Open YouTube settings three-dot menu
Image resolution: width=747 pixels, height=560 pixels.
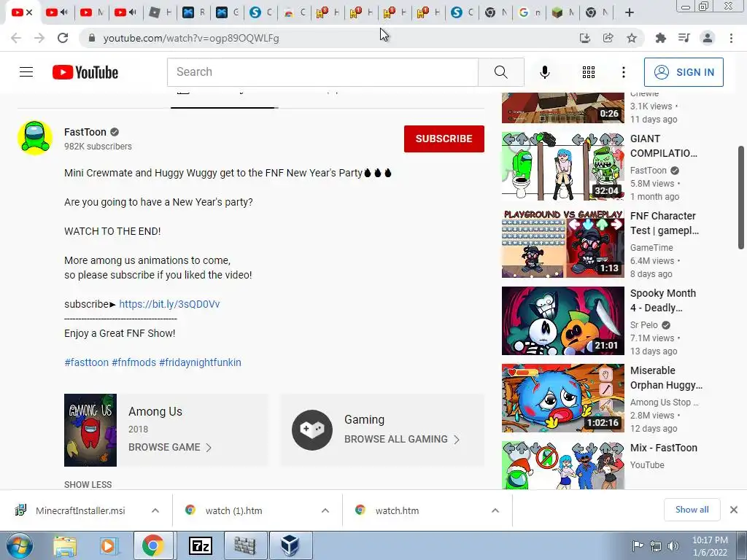(x=623, y=72)
